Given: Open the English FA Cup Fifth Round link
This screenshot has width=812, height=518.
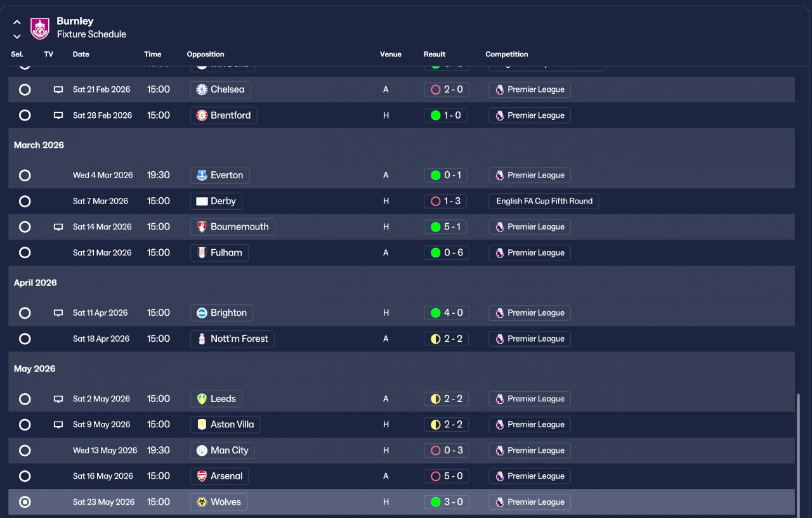Looking at the screenshot, I should tap(544, 201).
